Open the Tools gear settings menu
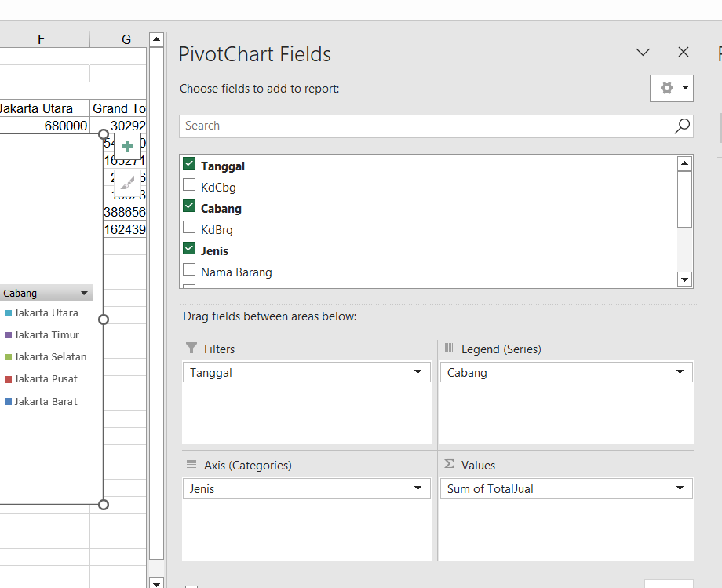 [671, 88]
